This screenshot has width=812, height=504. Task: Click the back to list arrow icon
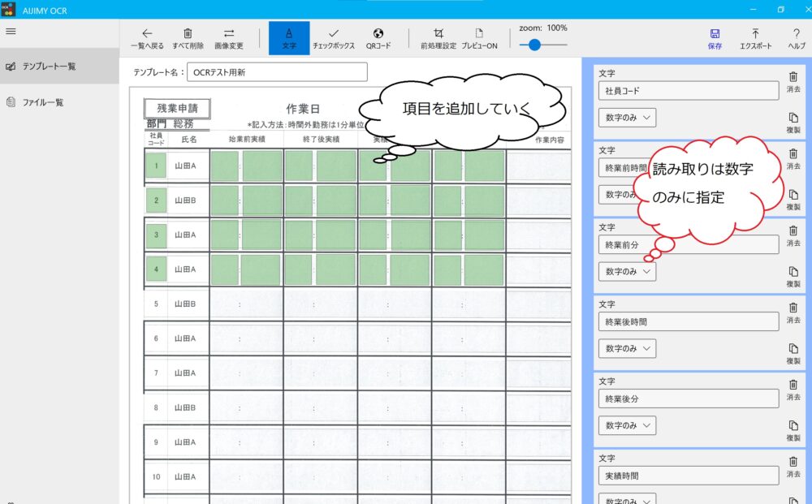coord(147,33)
